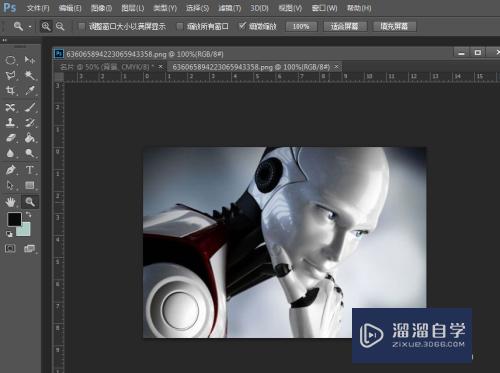Screen dimensions: 500x373
Task: Open the foreground color black swatch
Action: coord(14,219)
